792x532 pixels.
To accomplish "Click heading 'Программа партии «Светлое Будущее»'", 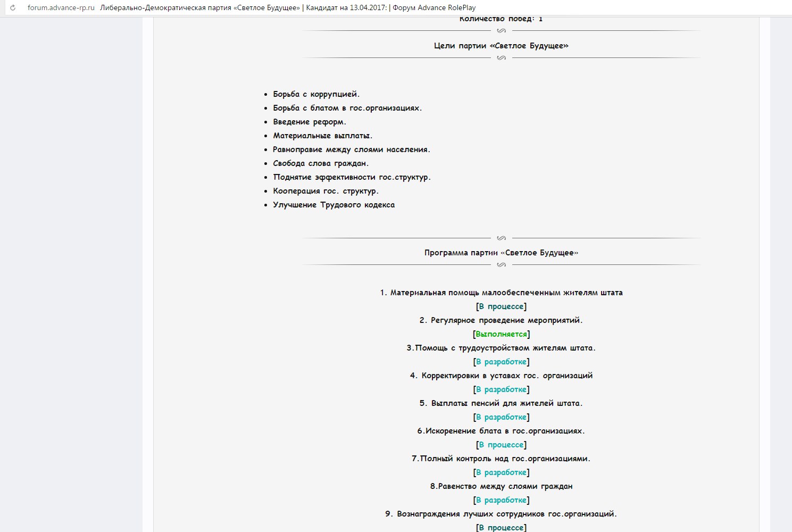I will (x=501, y=253).
